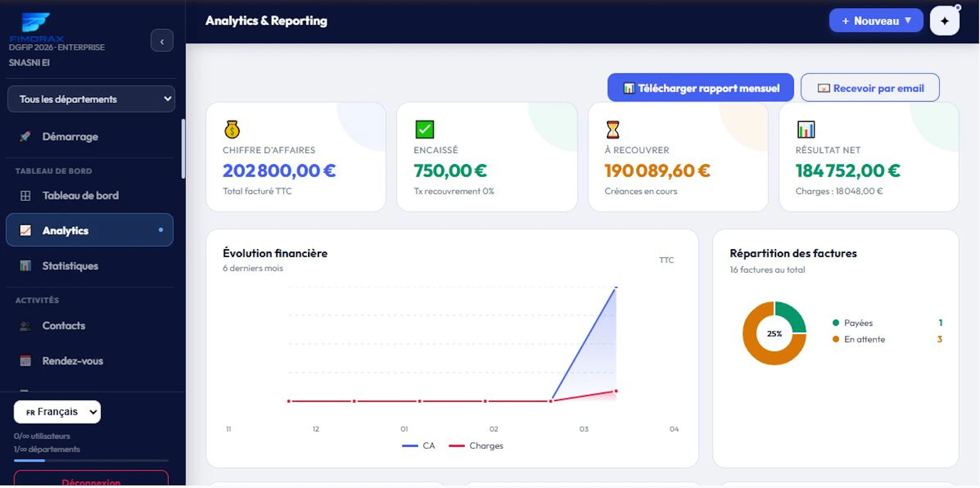This screenshot has height=488, width=980.
Task: Click the DGFIP 2026 - ENTERPRISE label
Action: [x=56, y=47]
